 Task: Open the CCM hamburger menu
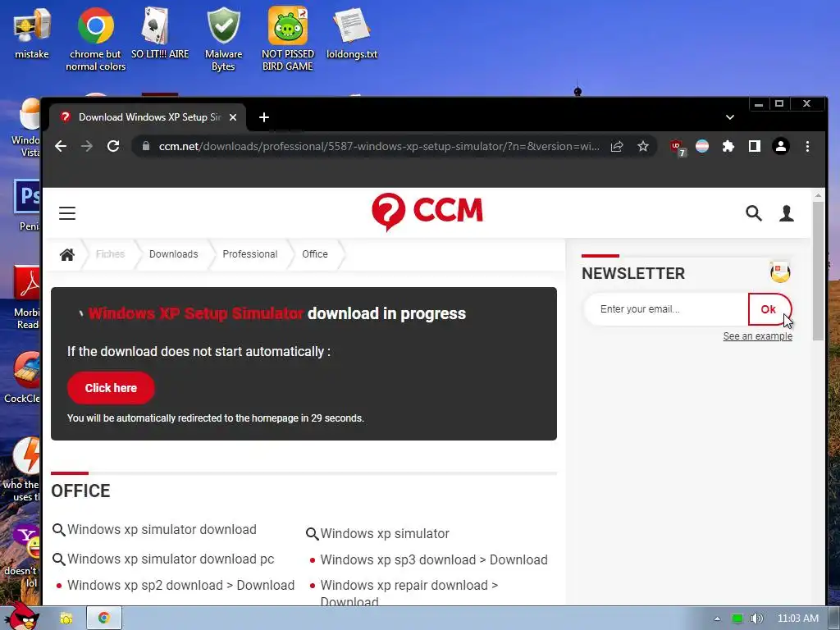coord(67,213)
